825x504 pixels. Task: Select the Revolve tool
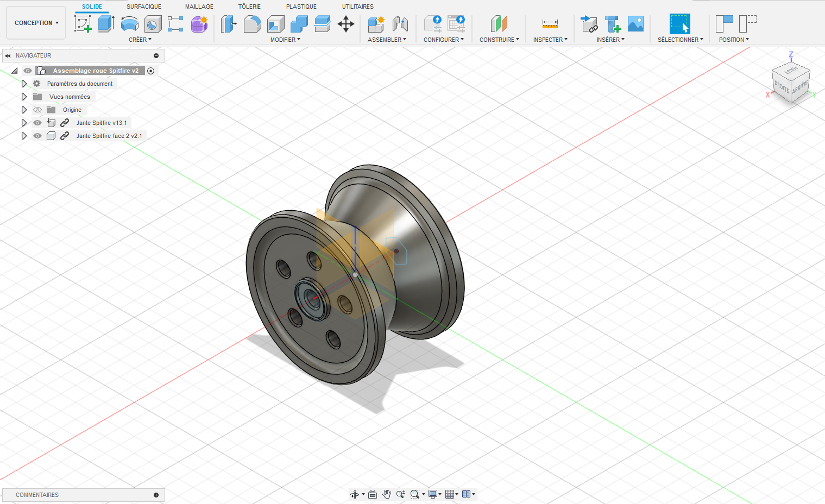(x=129, y=24)
